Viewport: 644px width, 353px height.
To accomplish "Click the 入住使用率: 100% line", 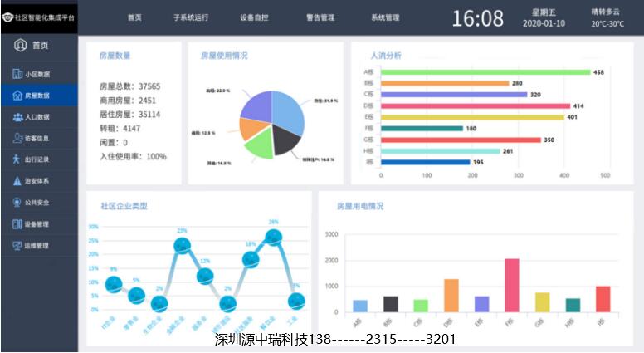I will pos(133,157).
